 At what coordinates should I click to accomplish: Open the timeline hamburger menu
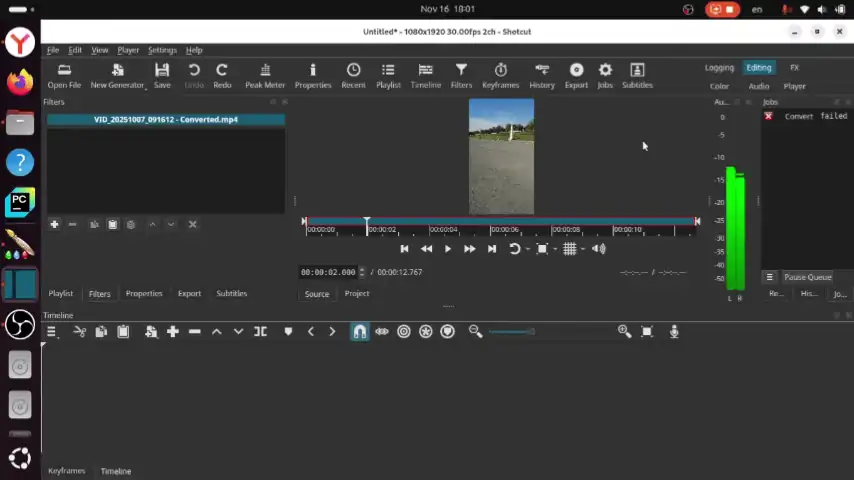tap(51, 331)
